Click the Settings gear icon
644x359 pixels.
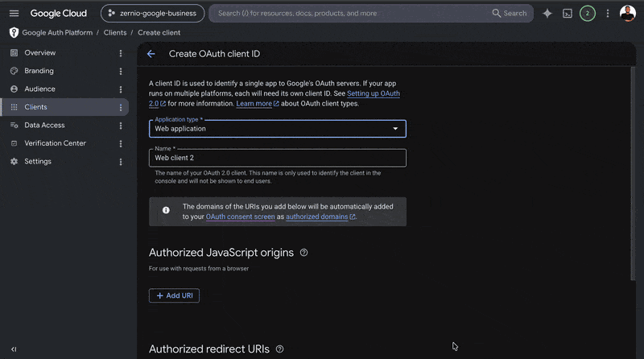point(14,162)
